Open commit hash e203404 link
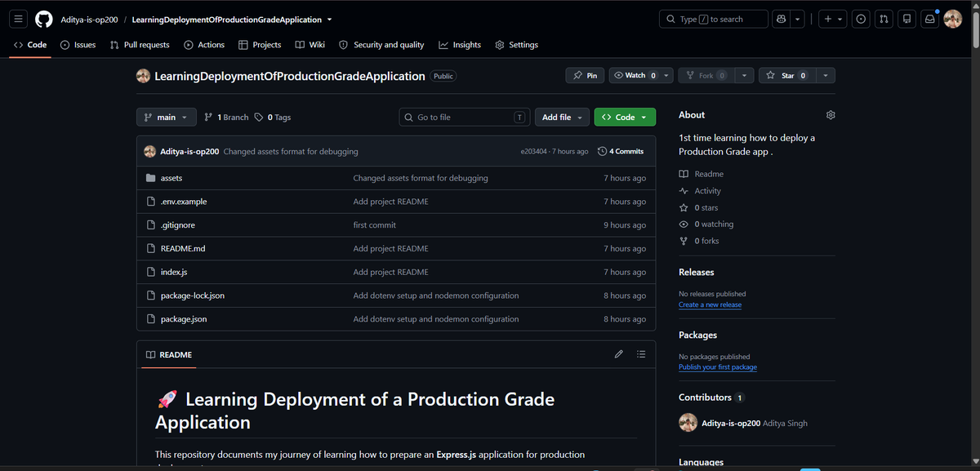This screenshot has width=980, height=471. pos(534,152)
